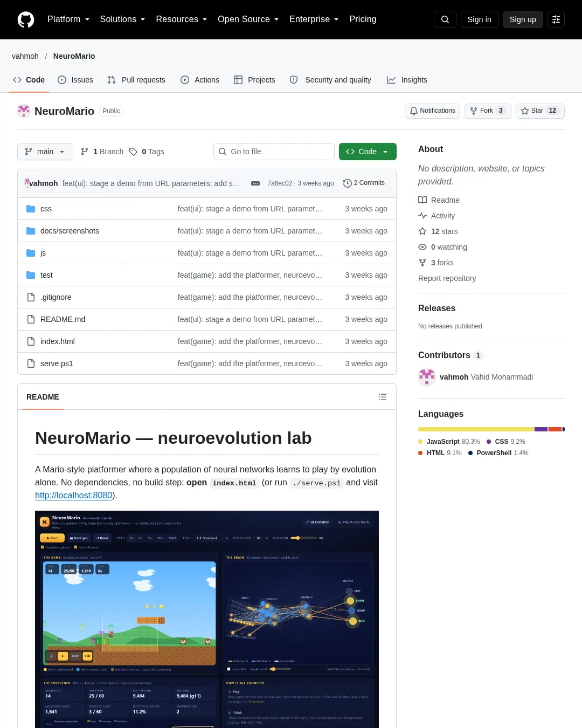
Task: Expand the Open Source menu
Action: [248, 19]
